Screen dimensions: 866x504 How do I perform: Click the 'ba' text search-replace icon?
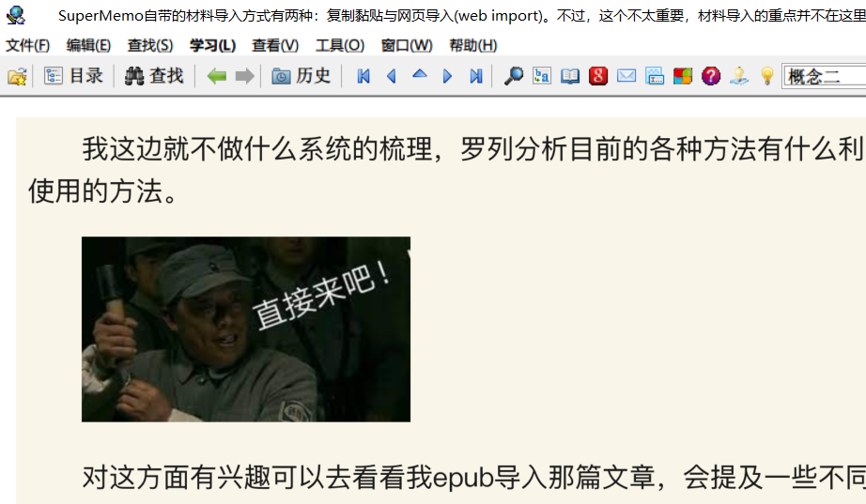[x=542, y=76]
